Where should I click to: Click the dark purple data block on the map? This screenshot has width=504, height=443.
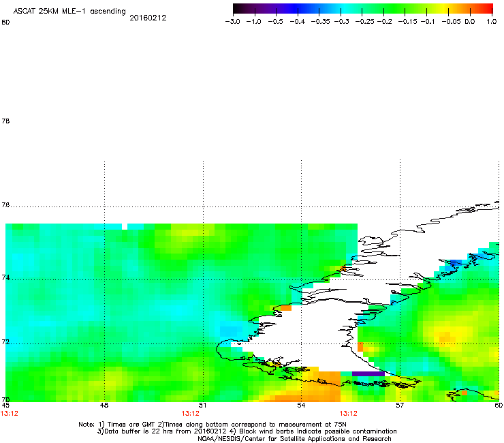(368, 374)
